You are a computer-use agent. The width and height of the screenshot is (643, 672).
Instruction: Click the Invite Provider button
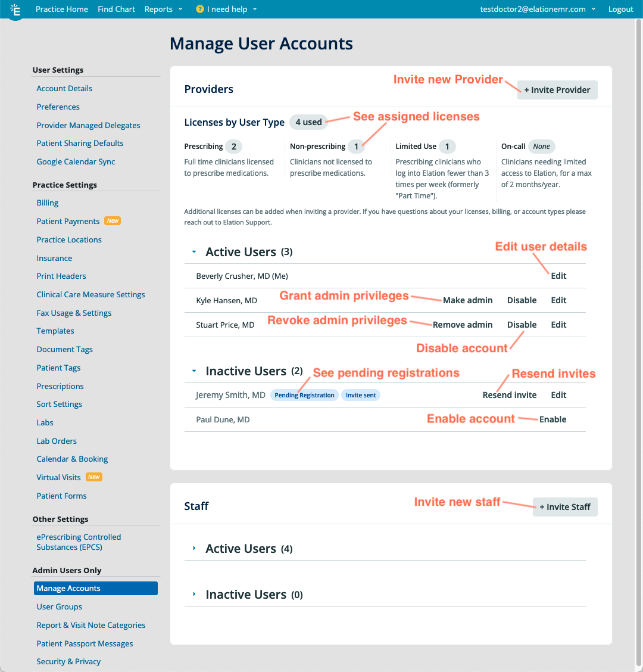point(557,89)
